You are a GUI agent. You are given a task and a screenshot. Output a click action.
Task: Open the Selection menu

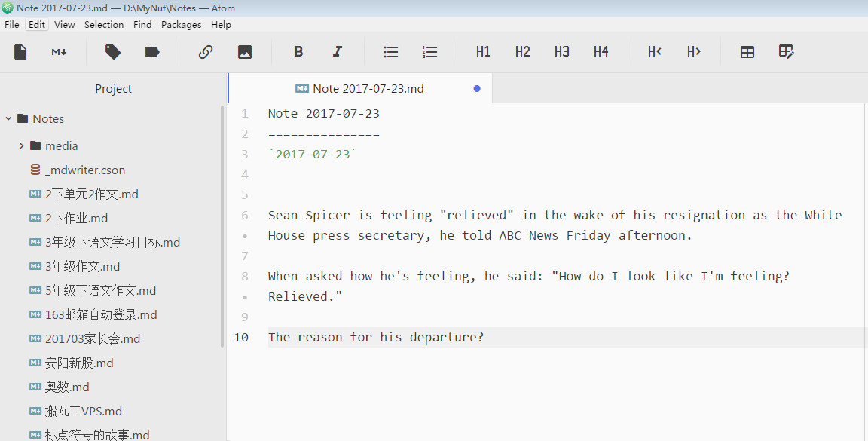[x=104, y=24]
